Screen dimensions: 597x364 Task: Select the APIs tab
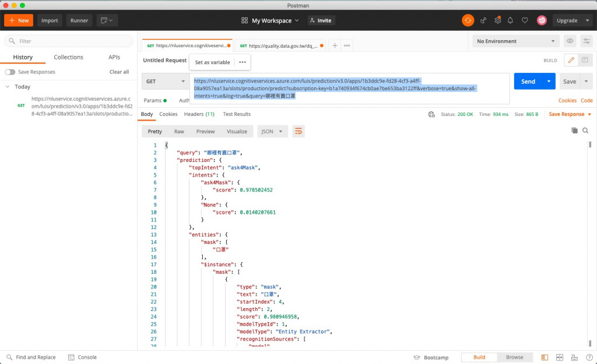tap(114, 57)
